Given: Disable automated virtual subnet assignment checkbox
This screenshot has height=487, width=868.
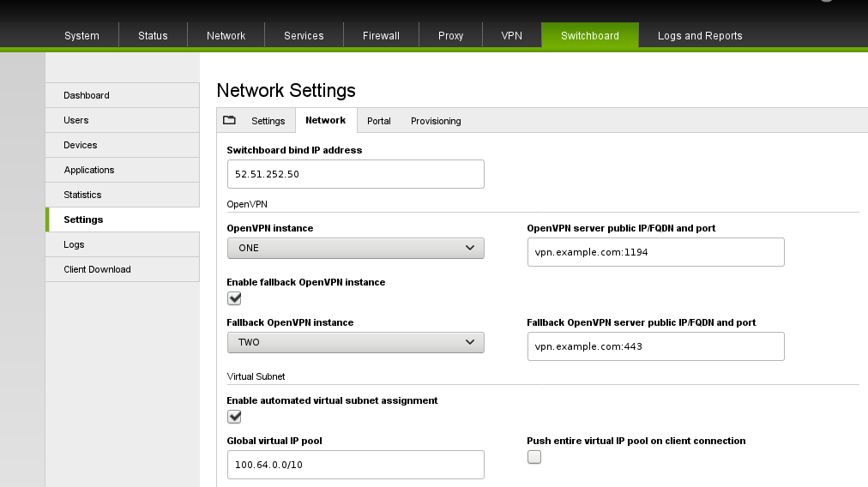Looking at the screenshot, I should (x=234, y=417).
